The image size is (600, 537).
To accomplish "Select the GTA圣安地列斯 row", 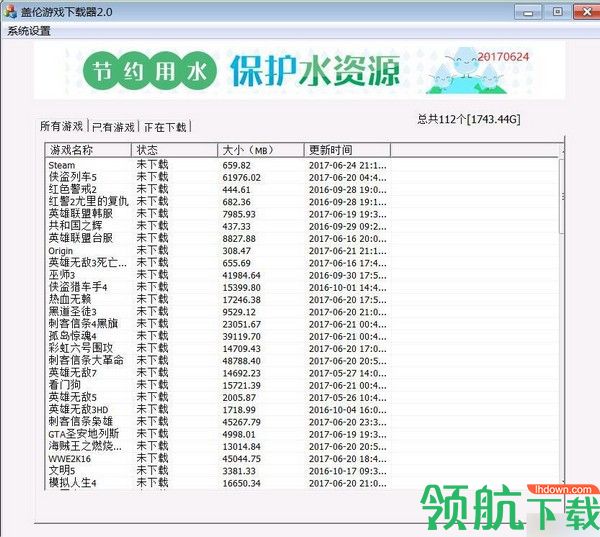I will coord(302,435).
